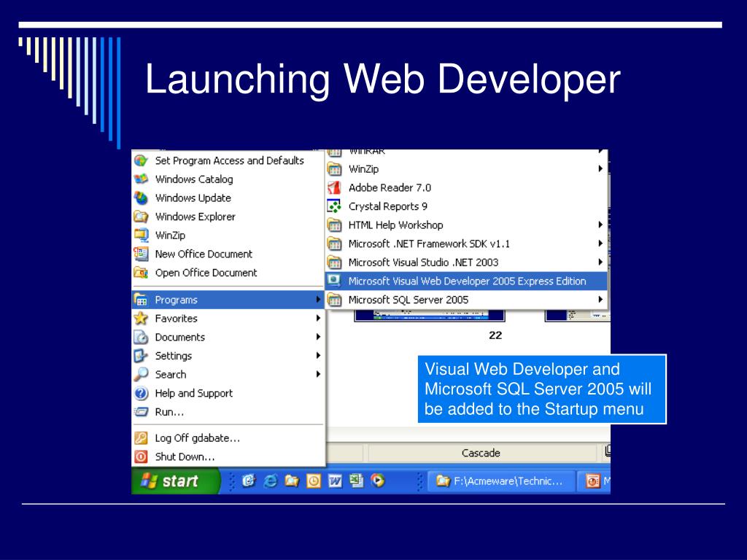Choose Log Off gdabate... entry
Screen dimensions: 747x560
(x=228, y=438)
